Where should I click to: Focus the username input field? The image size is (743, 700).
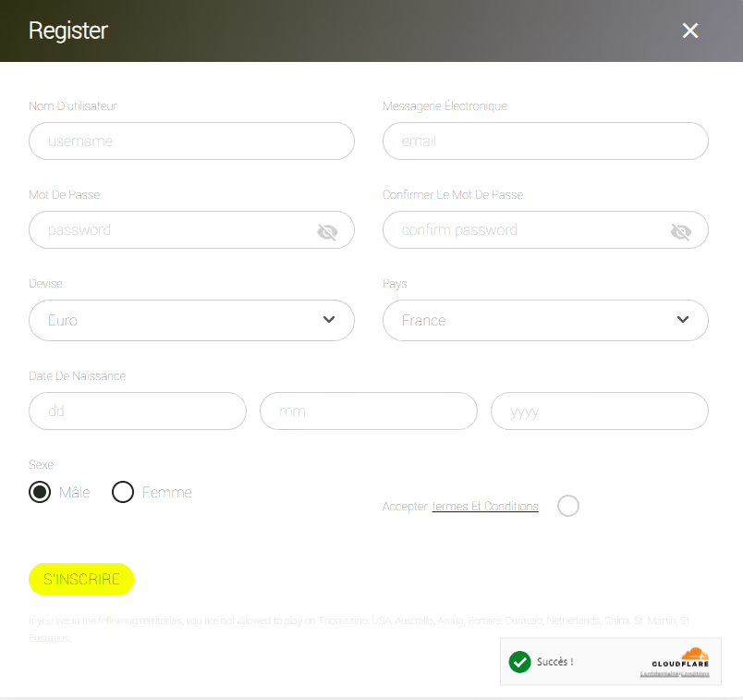click(191, 141)
